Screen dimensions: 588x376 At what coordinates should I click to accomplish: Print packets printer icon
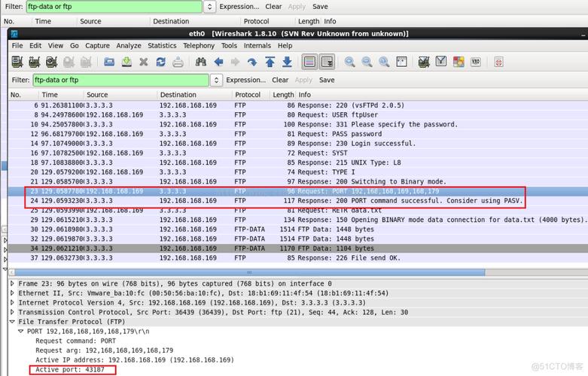point(178,62)
